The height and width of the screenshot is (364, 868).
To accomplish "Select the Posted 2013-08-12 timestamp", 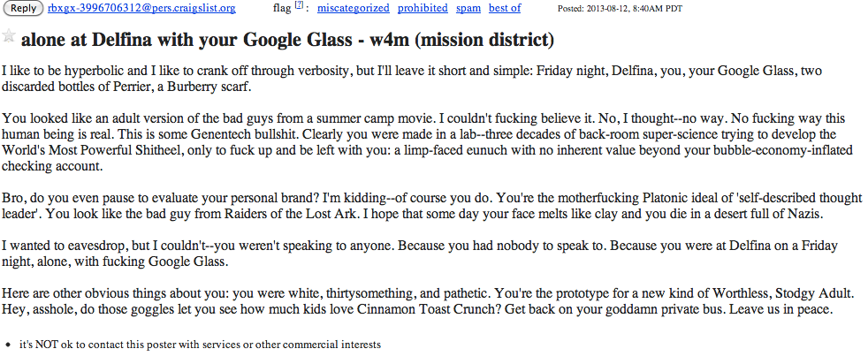I will (620, 8).
